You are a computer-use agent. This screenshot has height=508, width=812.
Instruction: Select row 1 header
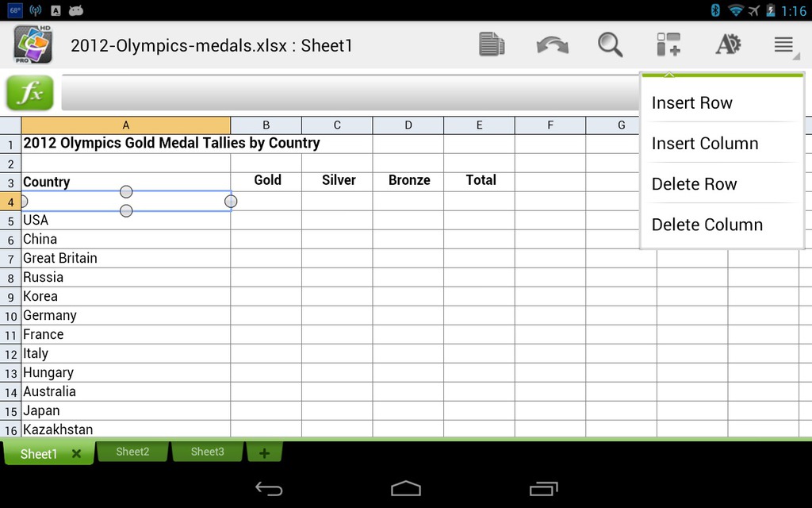10,144
